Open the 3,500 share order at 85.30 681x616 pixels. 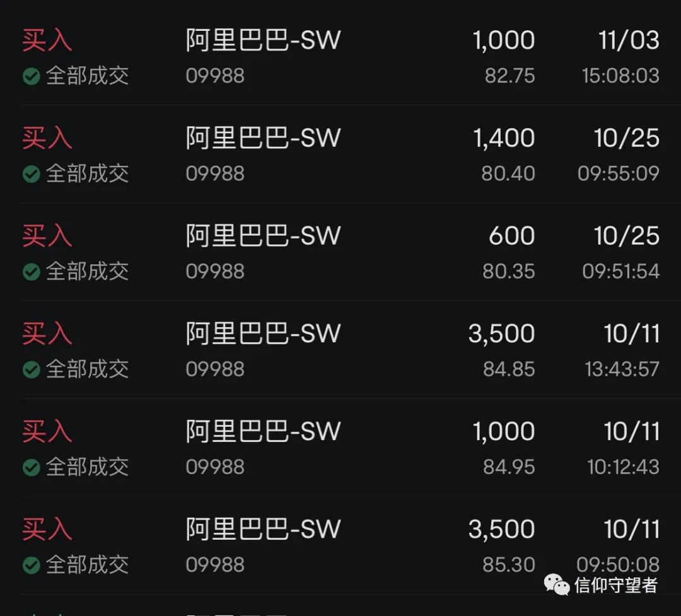pos(340,545)
